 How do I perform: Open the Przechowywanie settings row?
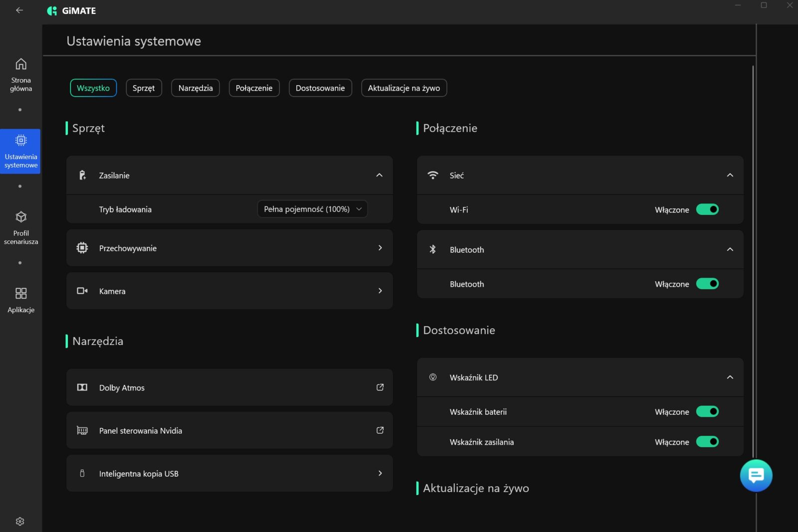229,248
